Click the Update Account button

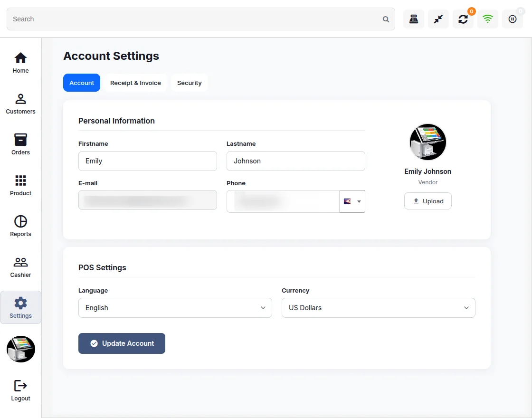[x=122, y=343]
